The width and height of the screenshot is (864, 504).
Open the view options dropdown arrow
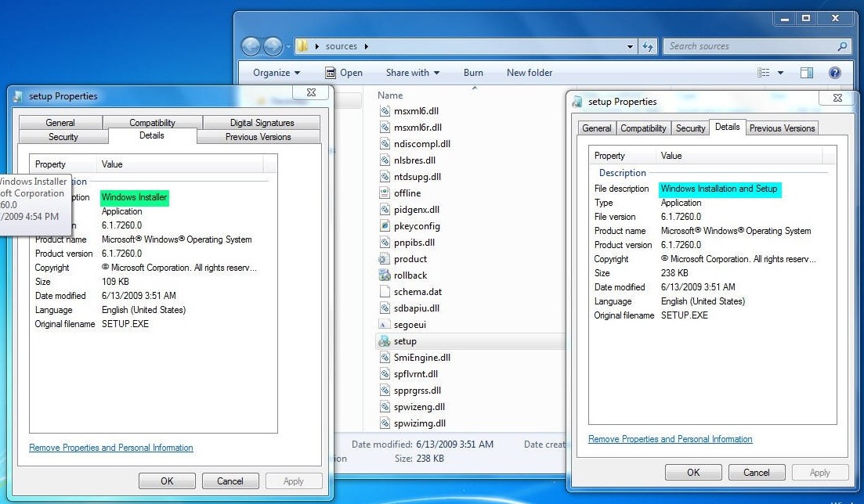780,73
